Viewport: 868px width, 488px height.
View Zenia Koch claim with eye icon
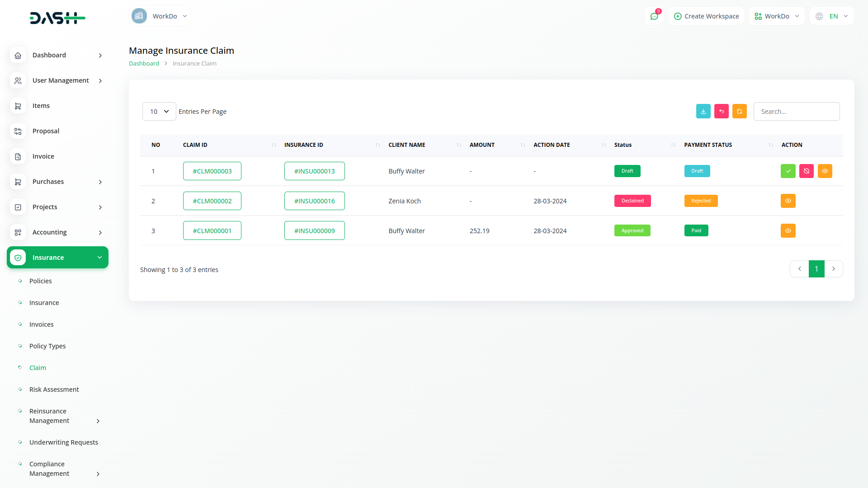pyautogui.click(x=788, y=201)
